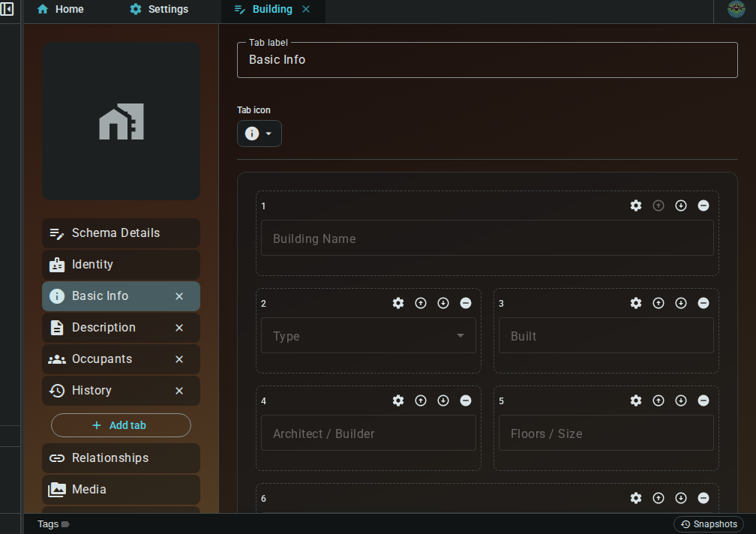The height and width of the screenshot is (534, 756).
Task: Open the Snapshots button
Action: [709, 524]
